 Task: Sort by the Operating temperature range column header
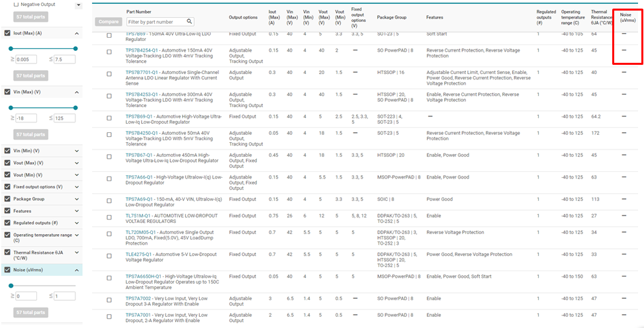pos(573,18)
